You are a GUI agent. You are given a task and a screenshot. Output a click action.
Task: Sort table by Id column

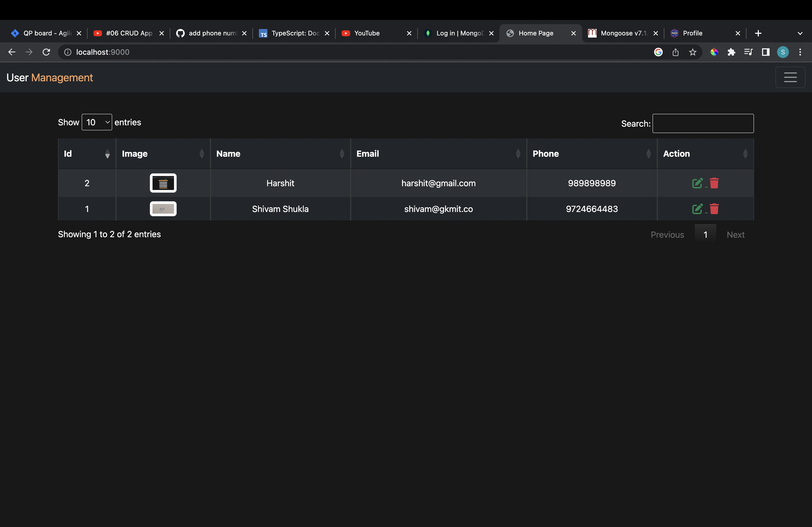click(87, 154)
